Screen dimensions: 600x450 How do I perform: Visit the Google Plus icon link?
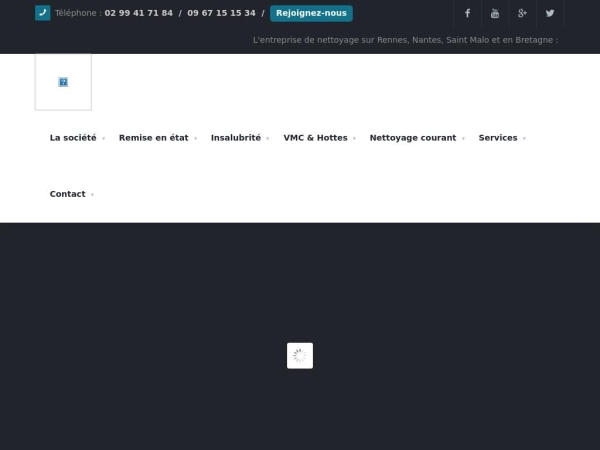pyautogui.click(x=522, y=13)
